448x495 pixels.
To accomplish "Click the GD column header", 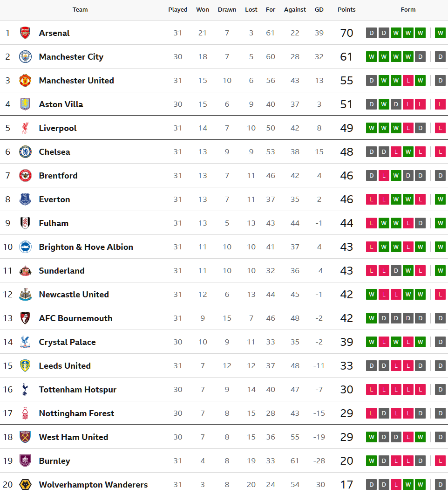I will tap(319, 9).
